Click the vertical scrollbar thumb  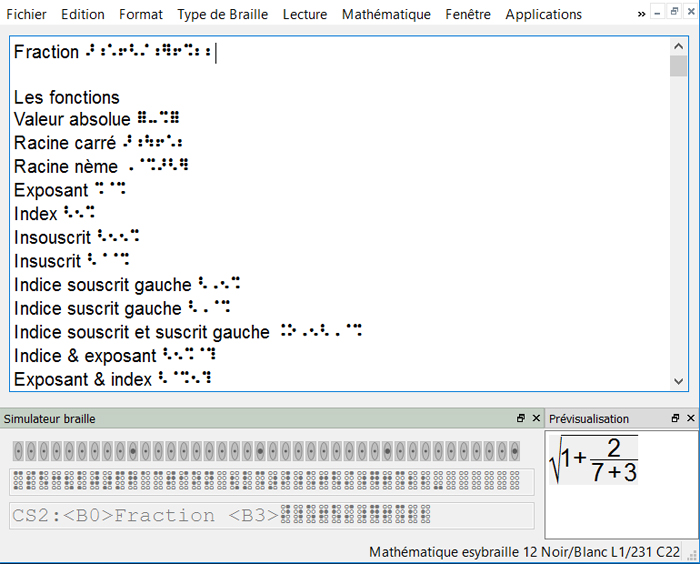point(679,67)
